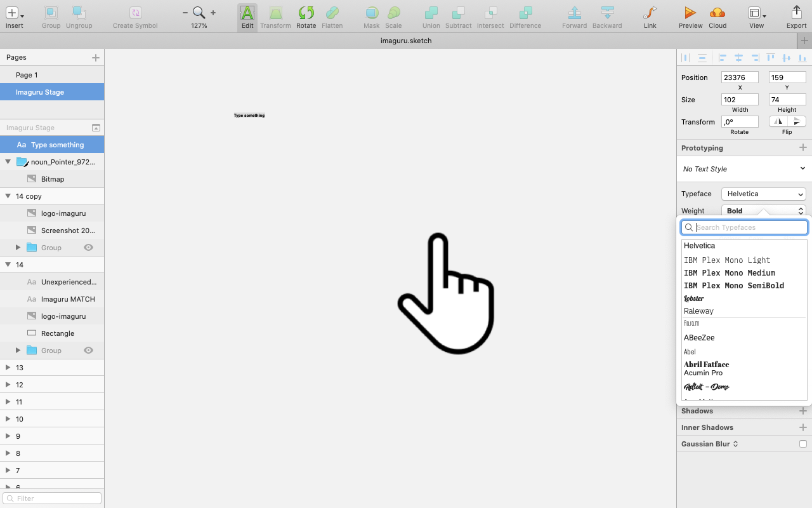Toggle visibility of Group in artboard 14
This screenshot has width=812, height=508.
(x=89, y=351)
